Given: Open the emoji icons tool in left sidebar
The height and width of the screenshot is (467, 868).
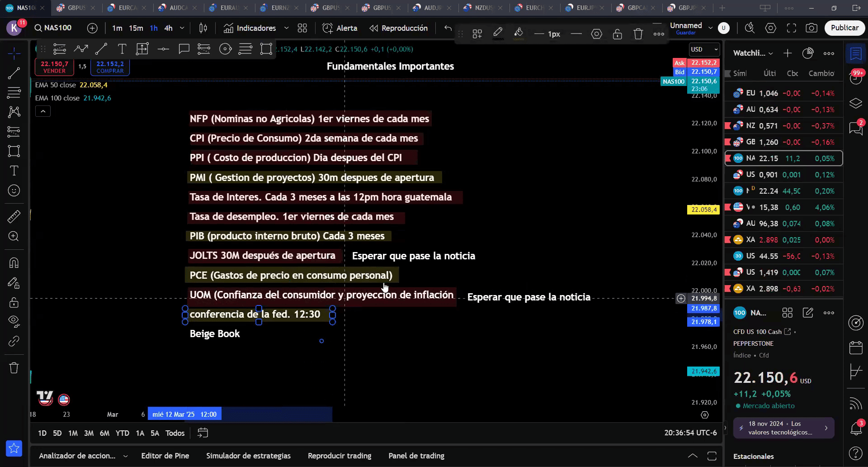Looking at the screenshot, I should 14,191.
